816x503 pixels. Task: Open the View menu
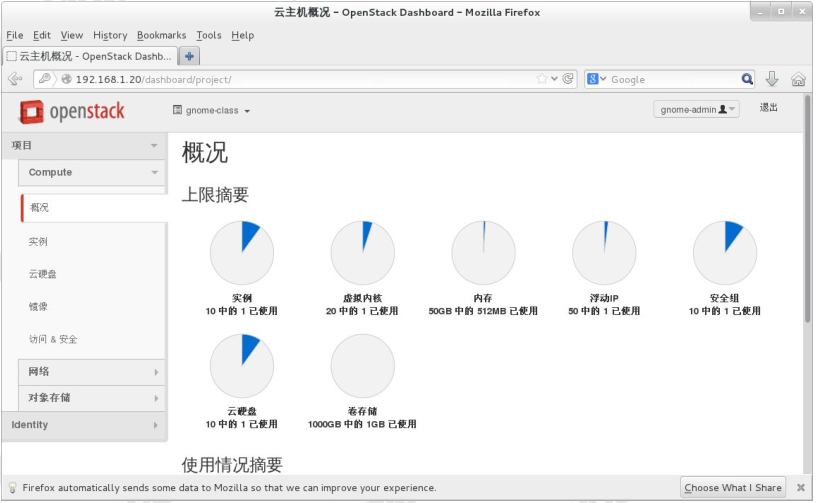coord(72,35)
